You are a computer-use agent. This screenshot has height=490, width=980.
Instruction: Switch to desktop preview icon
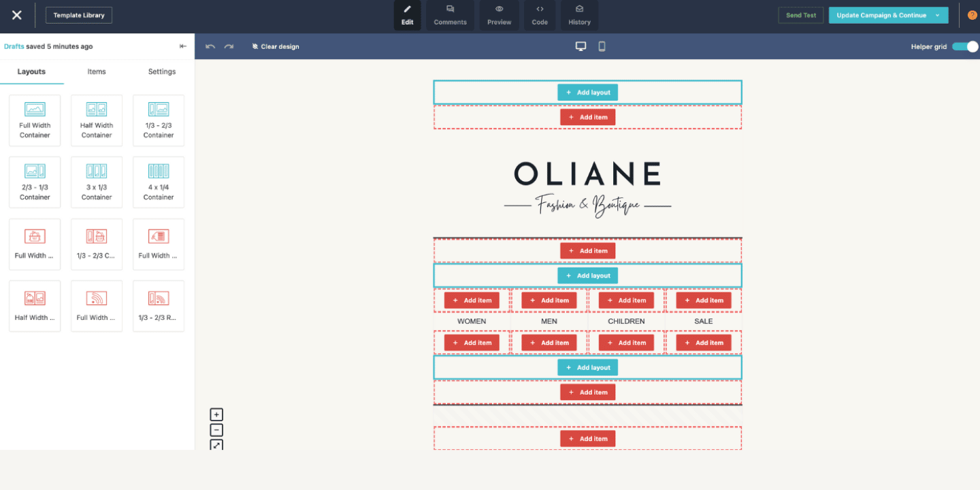point(581,46)
